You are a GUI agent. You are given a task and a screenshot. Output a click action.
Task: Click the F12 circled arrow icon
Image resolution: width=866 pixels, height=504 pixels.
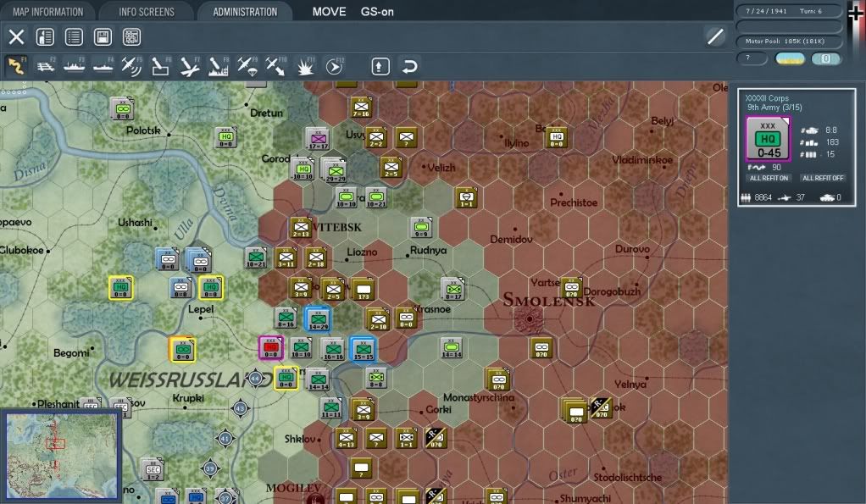(334, 66)
